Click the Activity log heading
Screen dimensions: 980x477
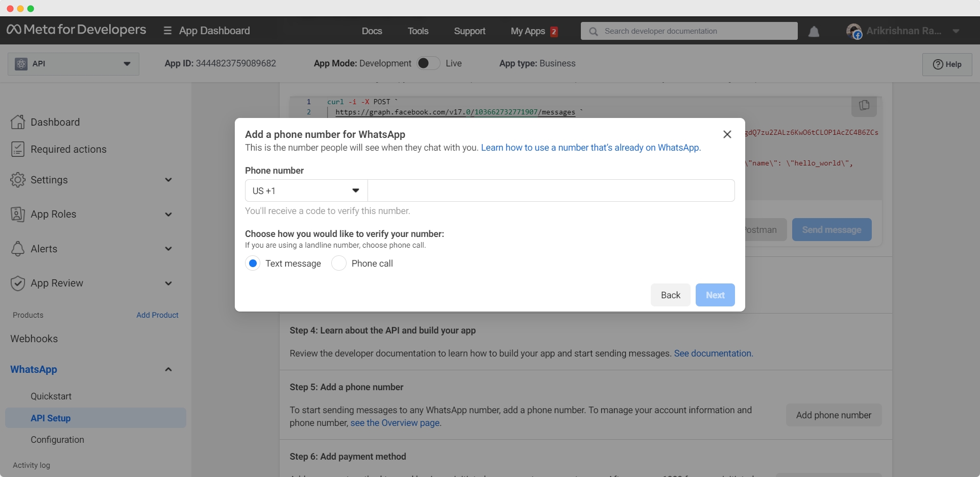31,465
